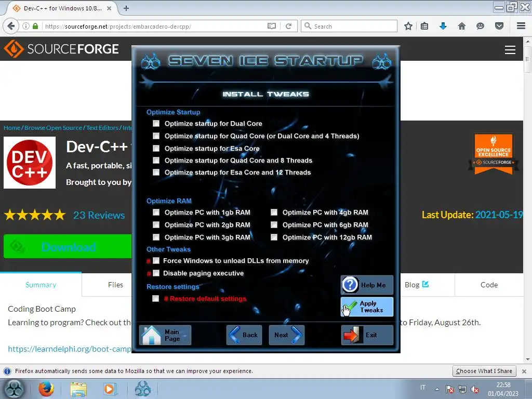The image size is (532, 399).
Task: Click the Help Me button
Action: click(x=367, y=285)
